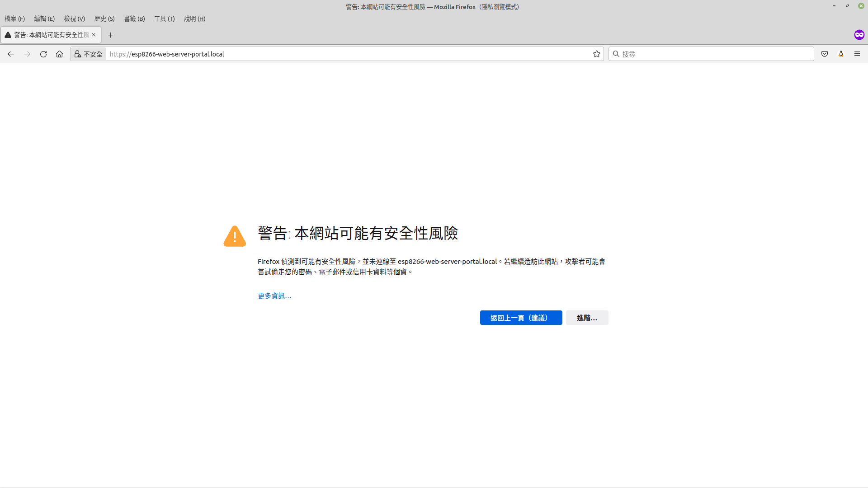Open the 編輯 (E) menu
The image size is (868, 488).
pyautogui.click(x=44, y=19)
